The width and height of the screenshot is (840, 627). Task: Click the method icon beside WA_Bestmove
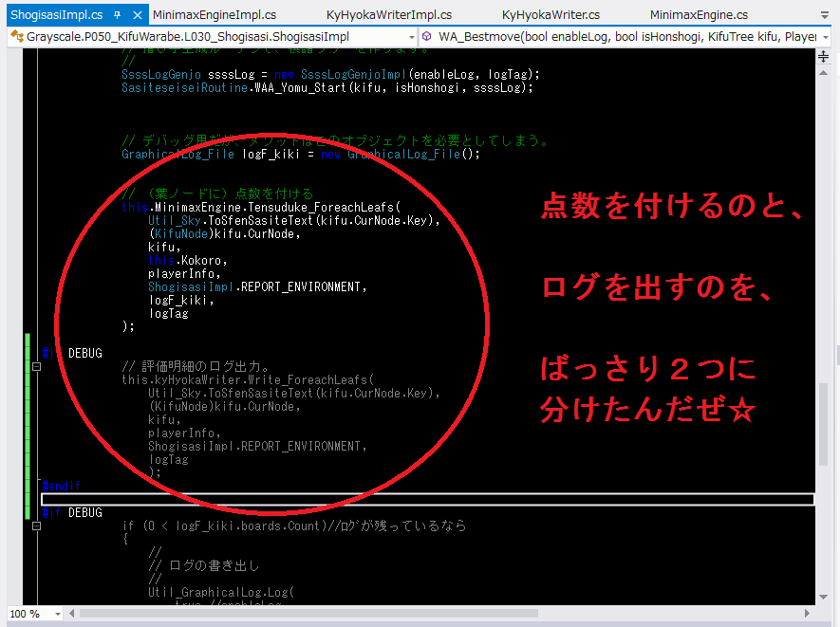click(427, 37)
